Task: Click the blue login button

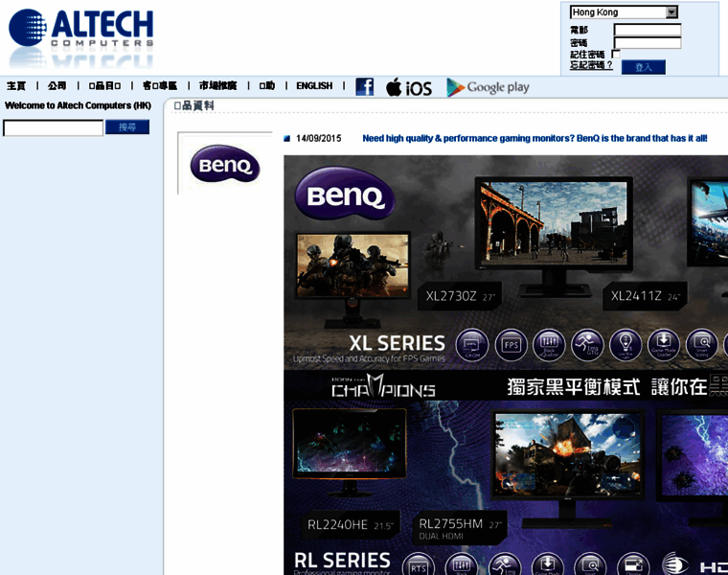Action: (643, 67)
